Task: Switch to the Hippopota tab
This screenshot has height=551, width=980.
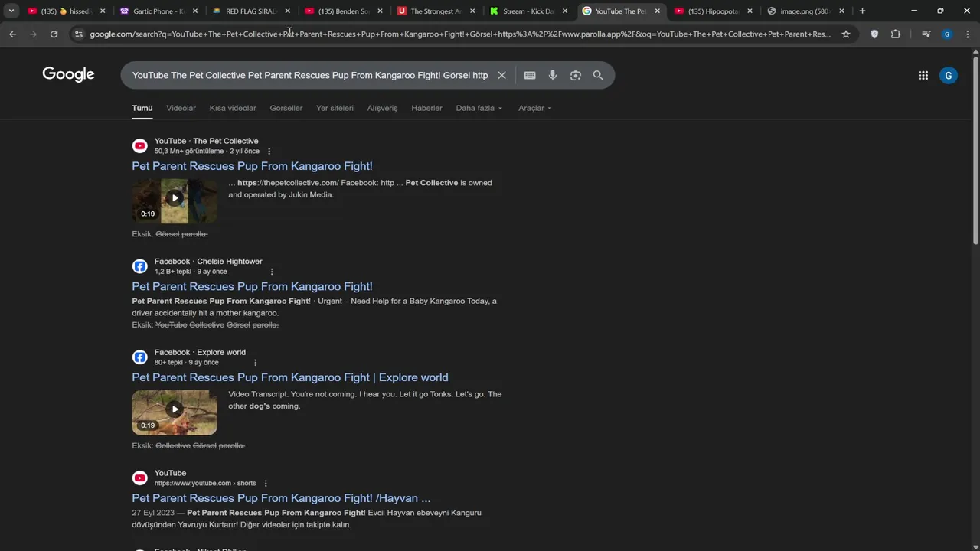Action: [713, 11]
